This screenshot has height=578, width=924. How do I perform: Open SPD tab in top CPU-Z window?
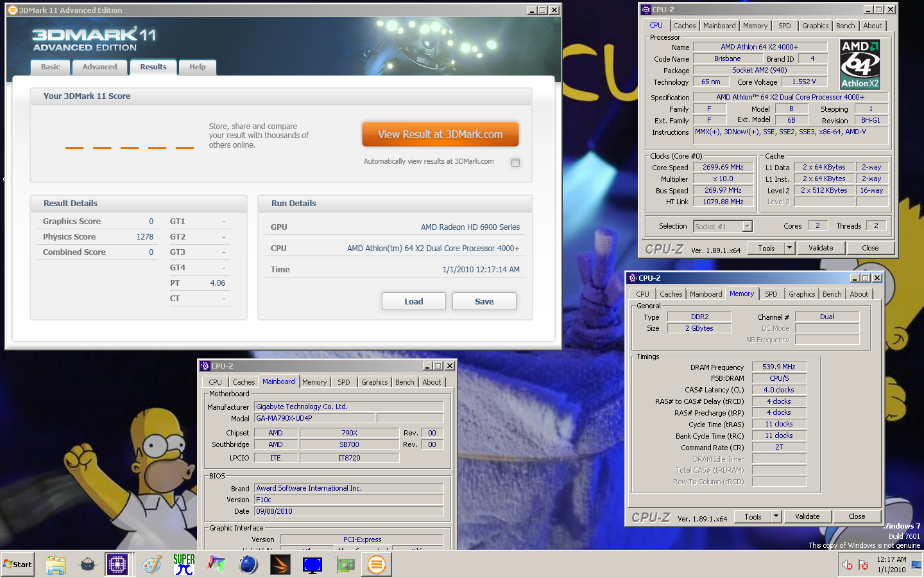pos(785,26)
